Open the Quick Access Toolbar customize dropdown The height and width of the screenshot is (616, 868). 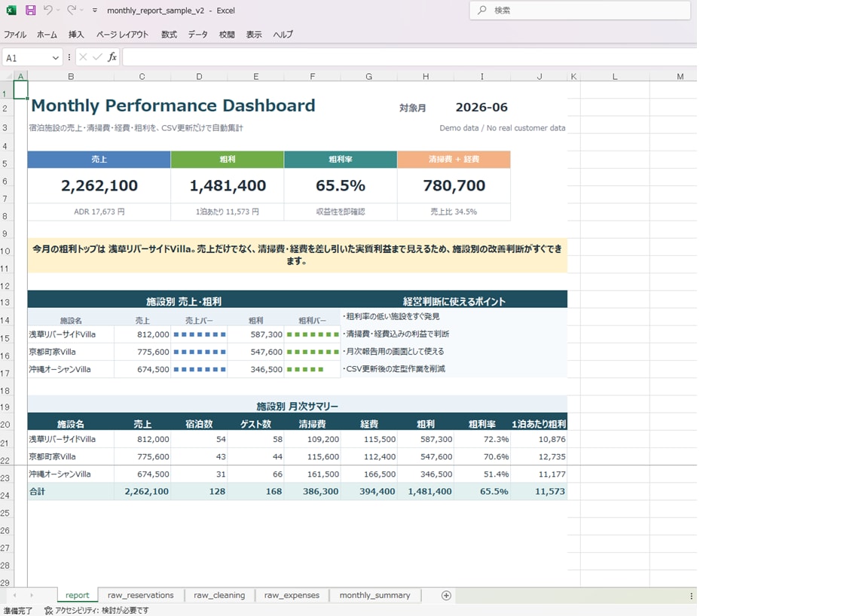point(95,11)
